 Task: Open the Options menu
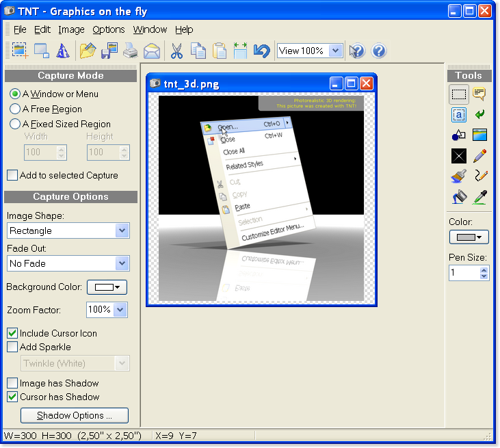(109, 29)
